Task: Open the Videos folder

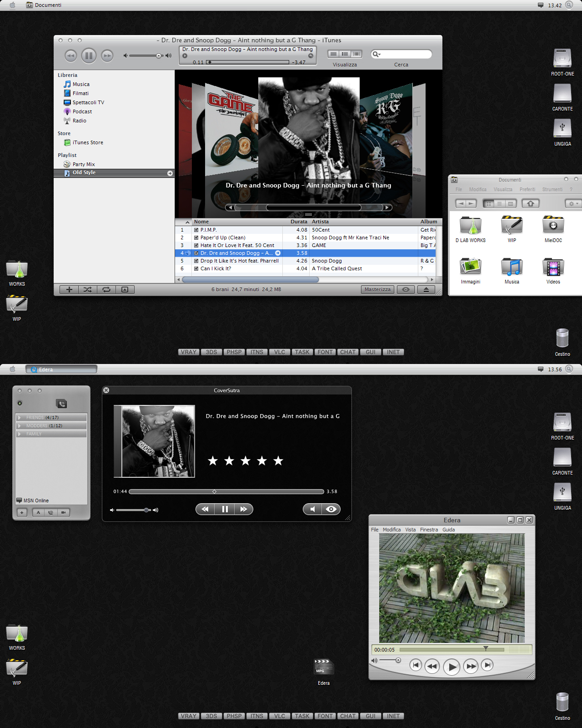Action: click(x=553, y=271)
